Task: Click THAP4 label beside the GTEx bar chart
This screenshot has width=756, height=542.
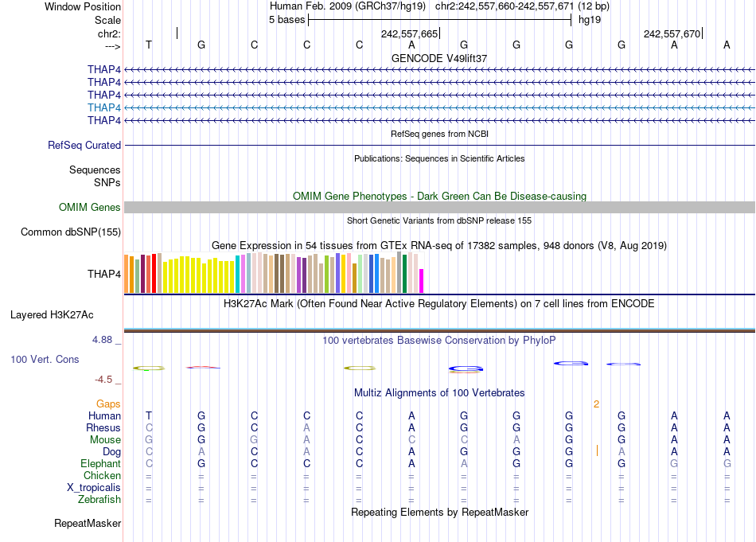Action: (104, 274)
